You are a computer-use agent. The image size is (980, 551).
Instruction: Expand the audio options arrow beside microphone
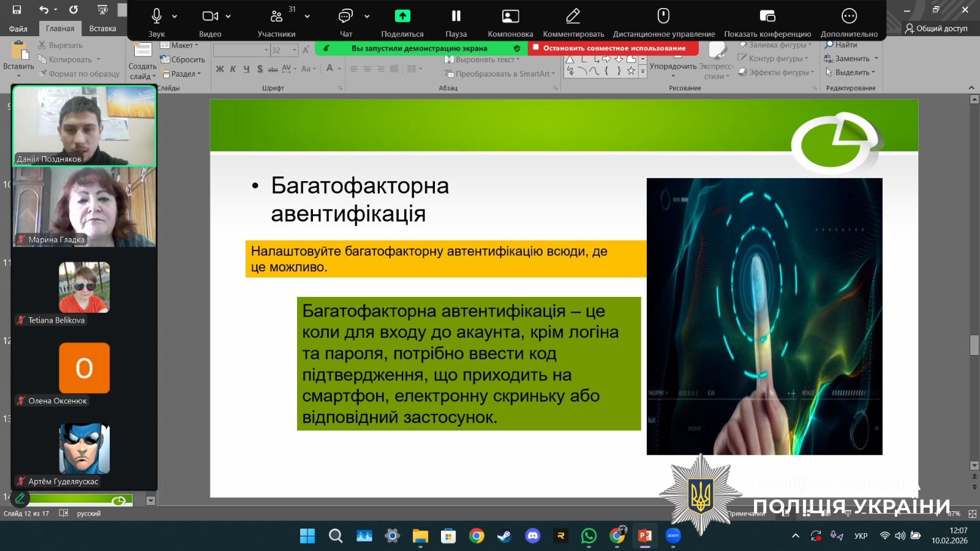coord(175,17)
